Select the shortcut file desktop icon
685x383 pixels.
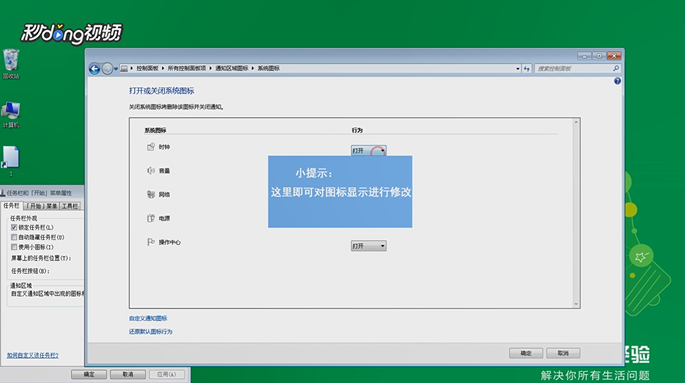point(10,161)
